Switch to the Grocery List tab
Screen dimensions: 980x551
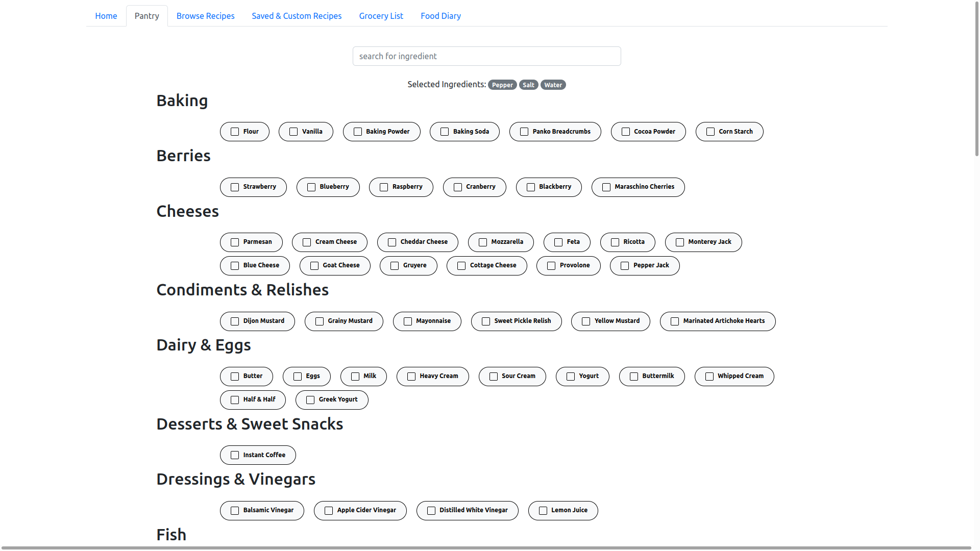click(x=381, y=16)
